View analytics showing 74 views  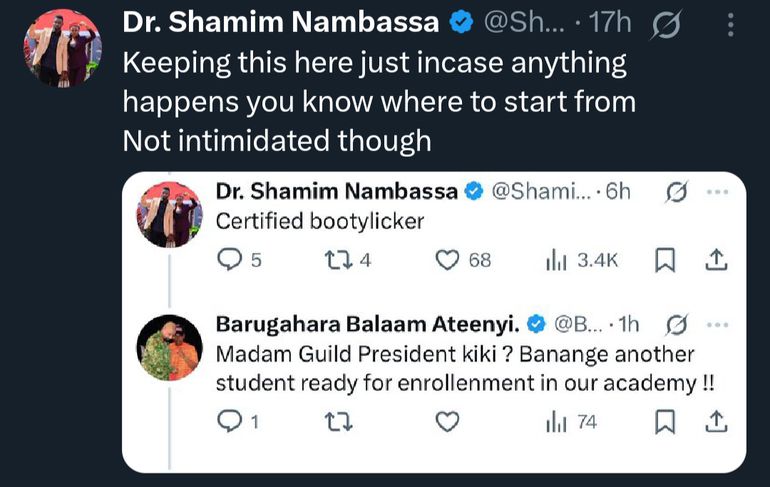point(556,423)
